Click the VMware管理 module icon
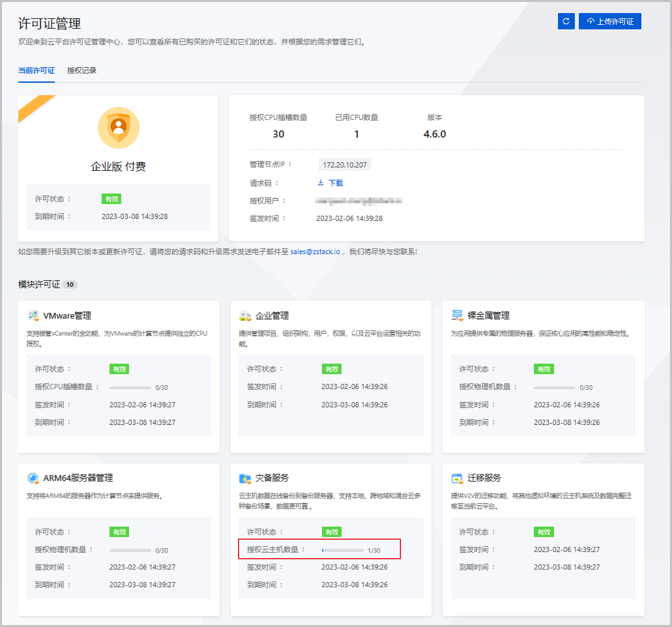The image size is (672, 627). coord(34,316)
